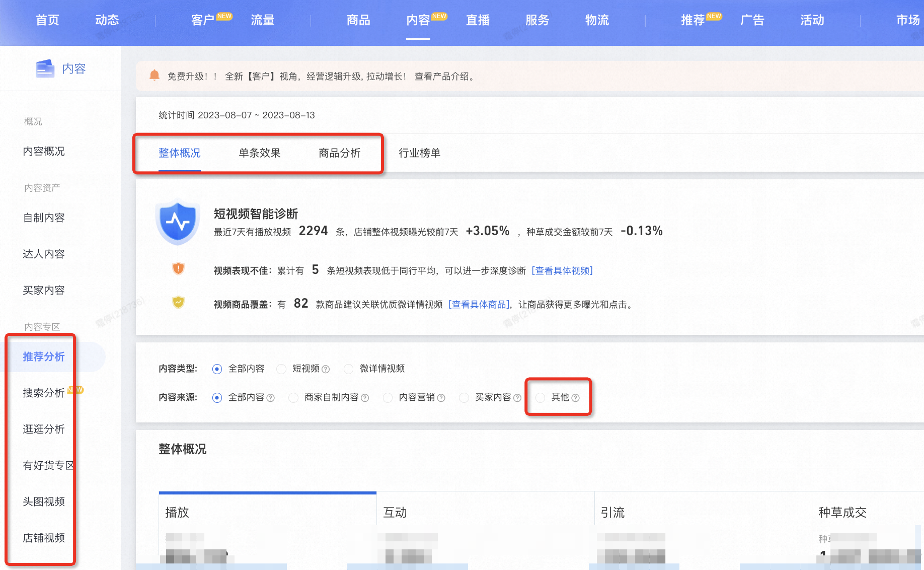Viewport: 924px width, 570px height.
Task: Open 推荐 in top navigation
Action: click(x=693, y=20)
